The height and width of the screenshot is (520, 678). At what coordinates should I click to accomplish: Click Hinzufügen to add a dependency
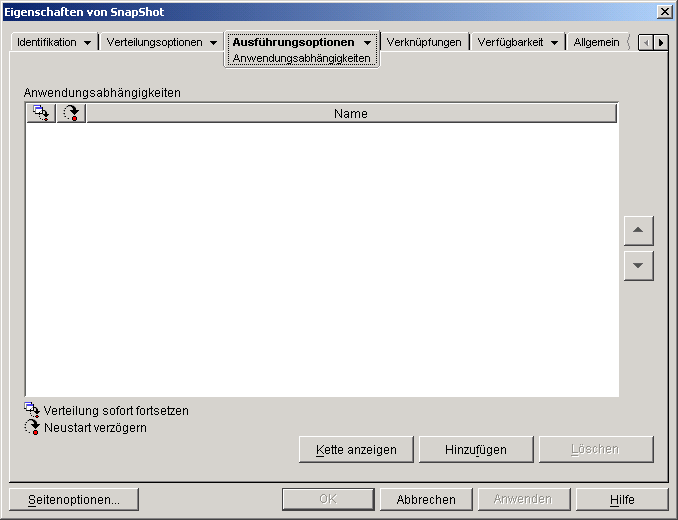476,450
